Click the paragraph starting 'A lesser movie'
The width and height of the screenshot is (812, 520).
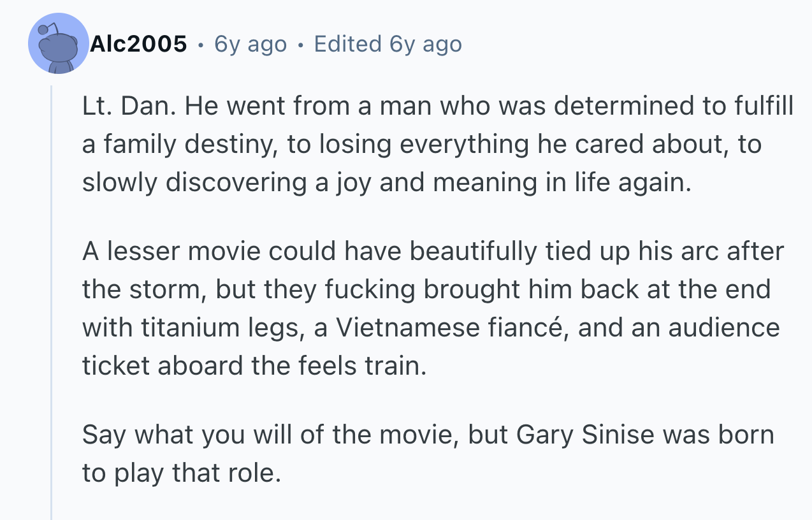[433, 308]
